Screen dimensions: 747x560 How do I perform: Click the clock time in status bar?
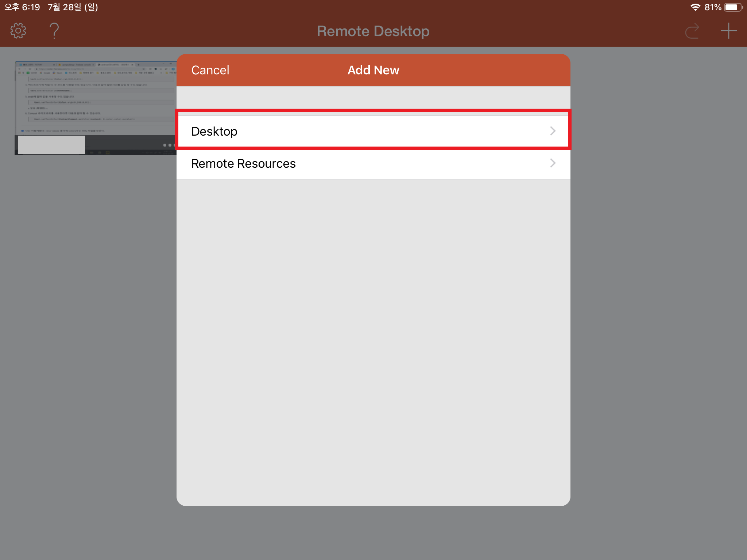click(22, 7)
